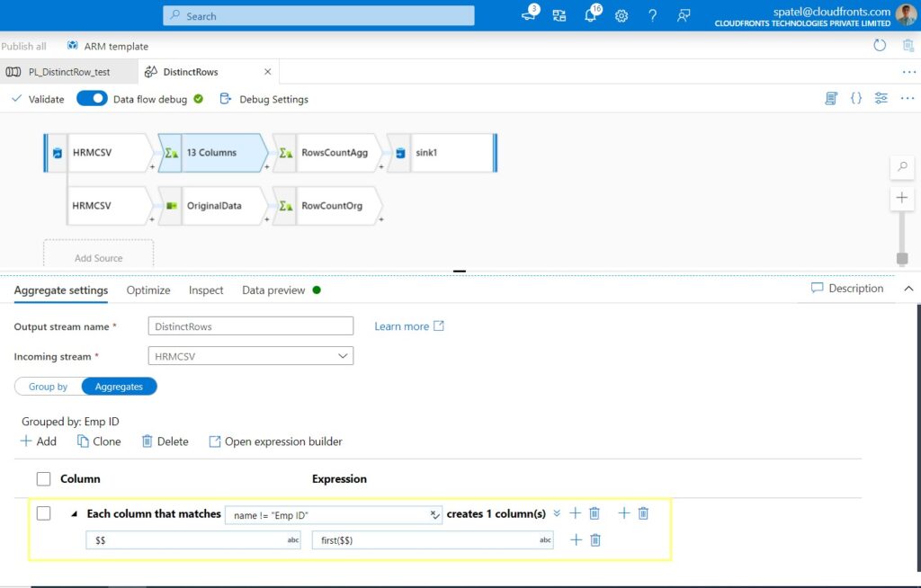Select the DistinctRows tab
The image size is (921, 588).
pos(191,72)
